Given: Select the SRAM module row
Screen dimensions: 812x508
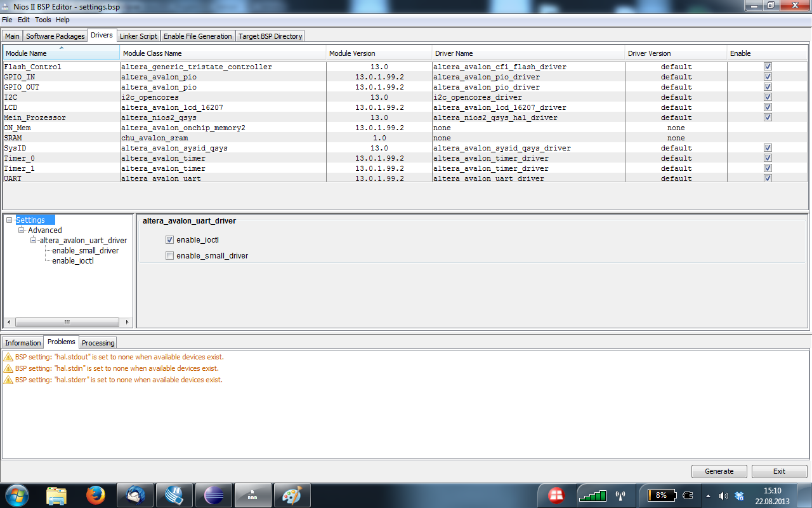Looking at the screenshot, I should click(406, 138).
